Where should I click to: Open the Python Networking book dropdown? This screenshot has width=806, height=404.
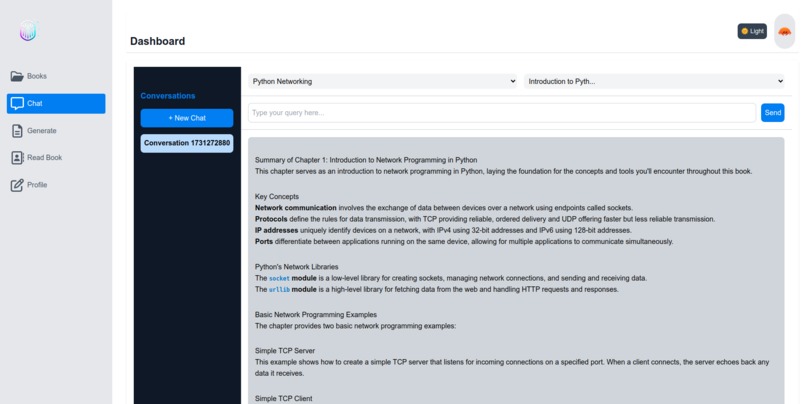pyautogui.click(x=382, y=81)
